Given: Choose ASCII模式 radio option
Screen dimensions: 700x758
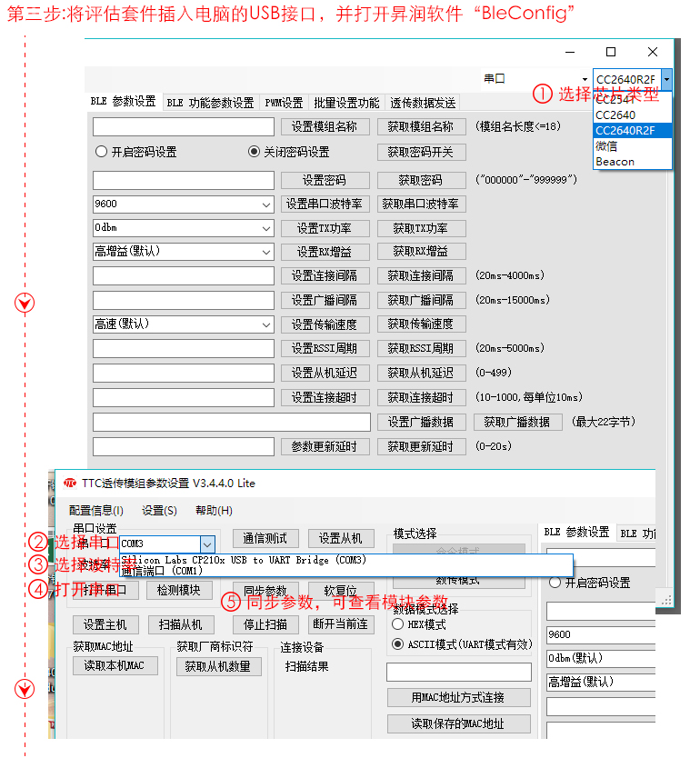Looking at the screenshot, I should 397,643.
